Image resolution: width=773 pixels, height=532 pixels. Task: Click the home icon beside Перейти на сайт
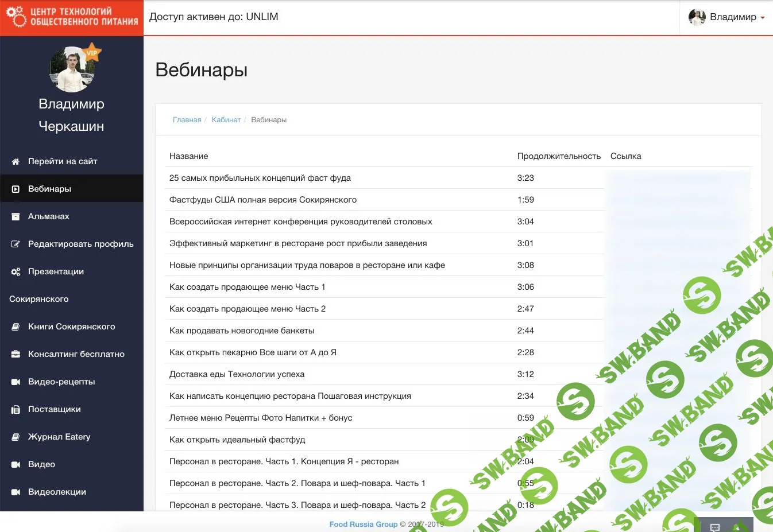pos(16,162)
